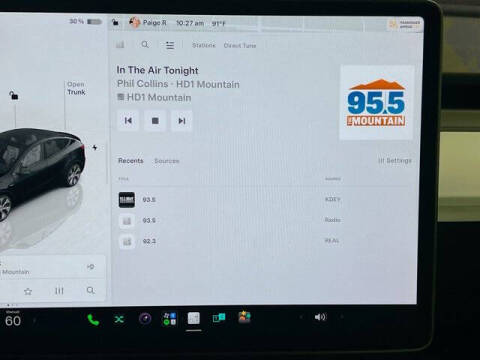The image size is (480, 360).
Task: Skip to previous station
Action: point(128,121)
